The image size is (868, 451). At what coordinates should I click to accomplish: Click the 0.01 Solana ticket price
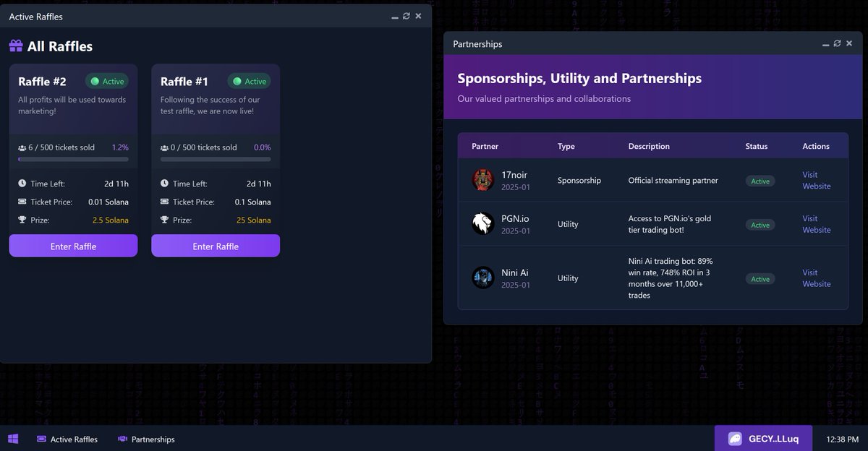click(x=109, y=202)
